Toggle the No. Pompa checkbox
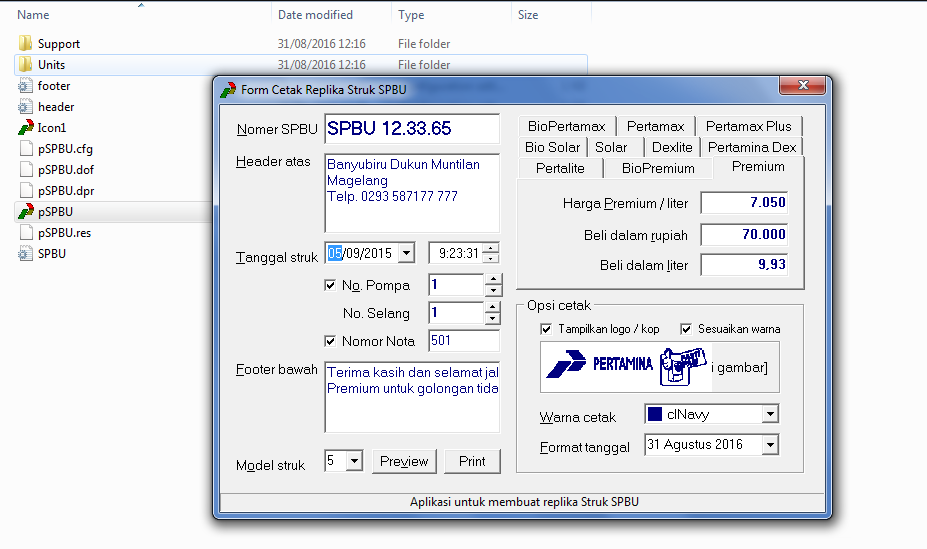Screen dimensions: 927x549 (x=330, y=285)
